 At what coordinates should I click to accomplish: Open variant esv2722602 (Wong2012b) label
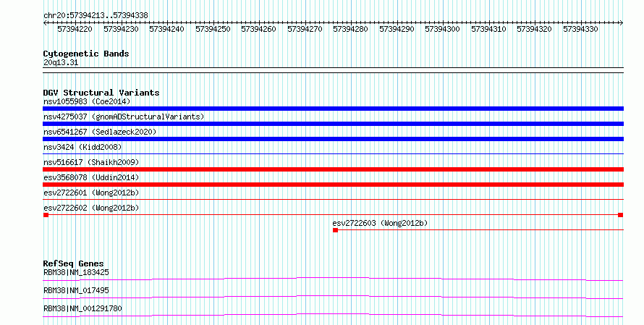[91, 208]
